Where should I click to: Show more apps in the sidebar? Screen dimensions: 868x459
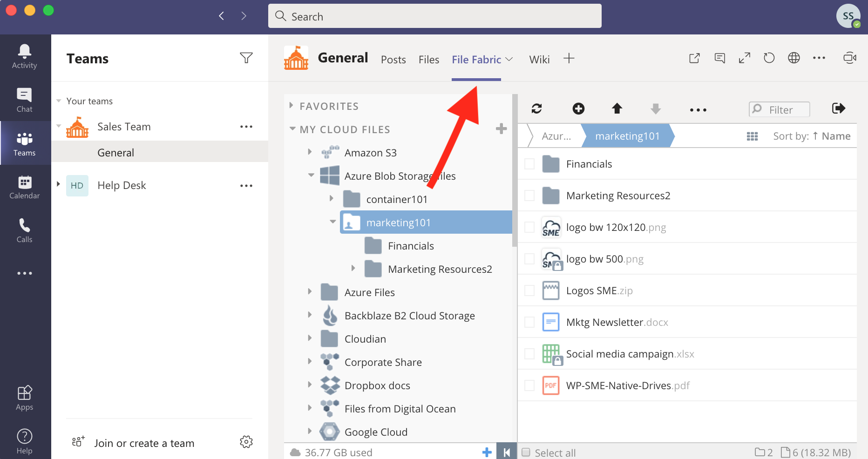click(x=24, y=273)
